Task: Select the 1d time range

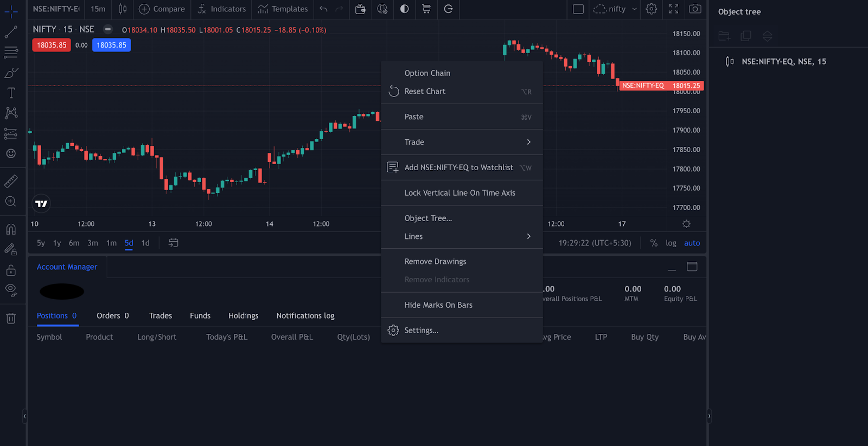Action: [145, 243]
